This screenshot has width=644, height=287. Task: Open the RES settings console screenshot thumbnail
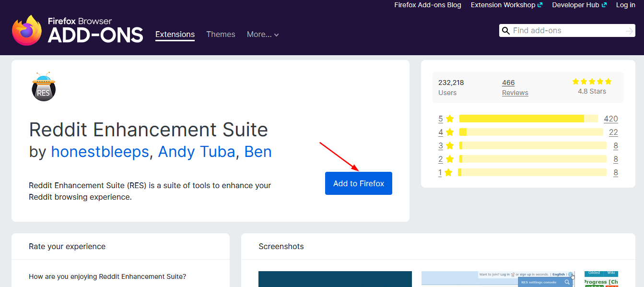498,279
